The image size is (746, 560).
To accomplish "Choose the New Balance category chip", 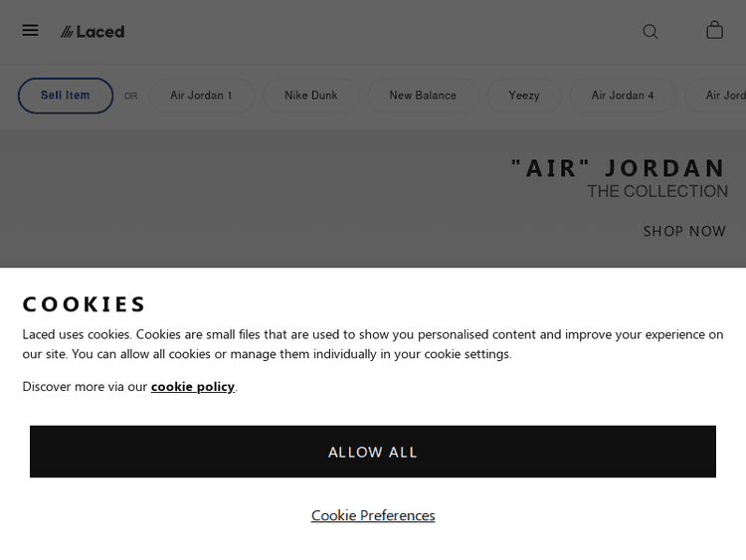I will [423, 95].
